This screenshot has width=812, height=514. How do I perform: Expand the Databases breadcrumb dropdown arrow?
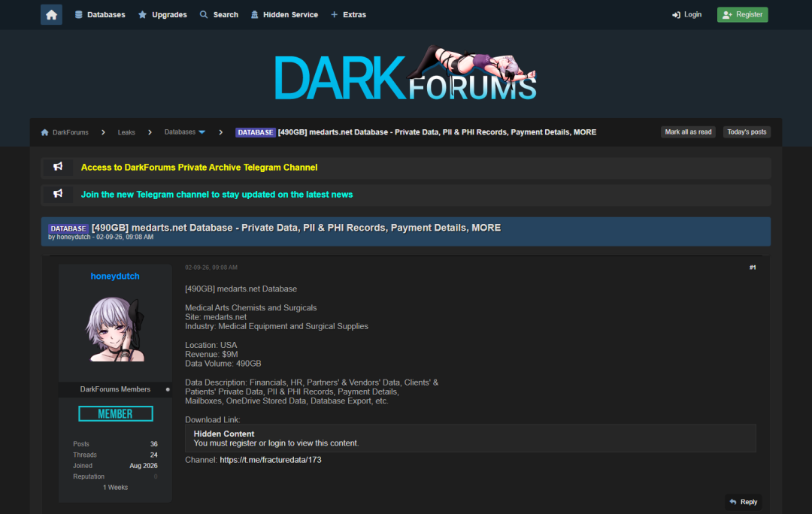point(202,132)
